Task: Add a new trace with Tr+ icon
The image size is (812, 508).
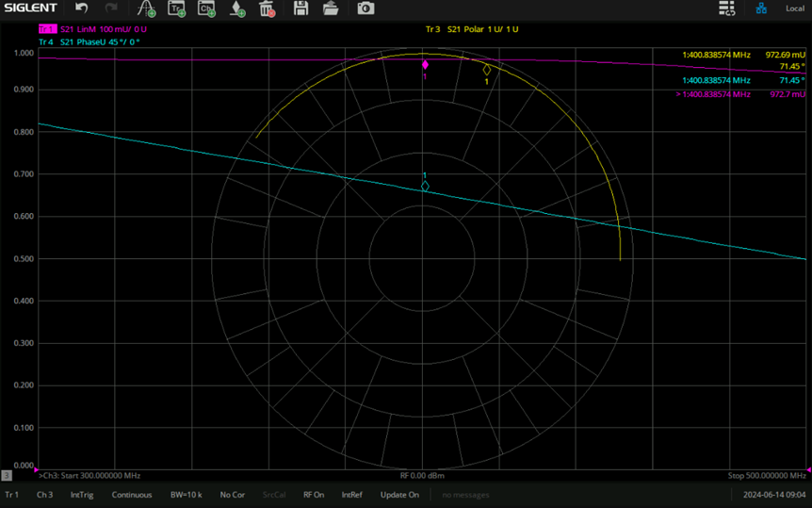Action: click(176, 8)
